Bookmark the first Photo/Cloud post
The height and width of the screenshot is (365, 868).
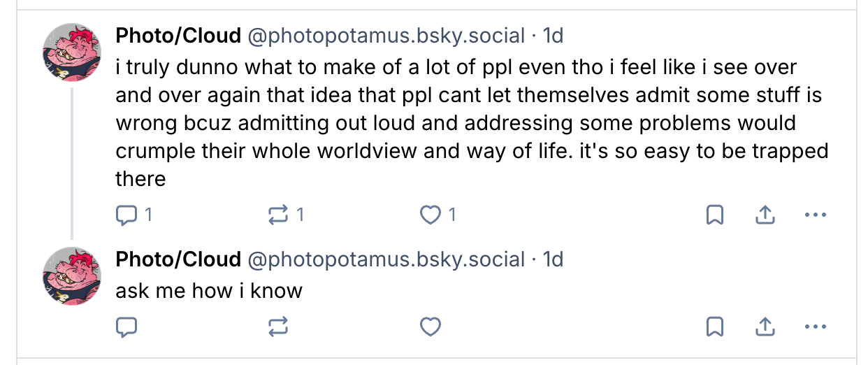tap(714, 215)
